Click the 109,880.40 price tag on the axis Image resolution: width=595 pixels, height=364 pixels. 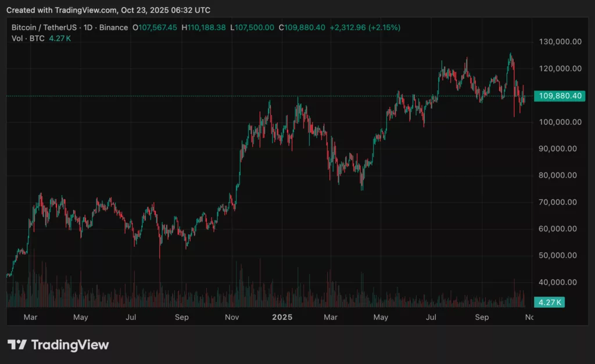click(x=559, y=96)
